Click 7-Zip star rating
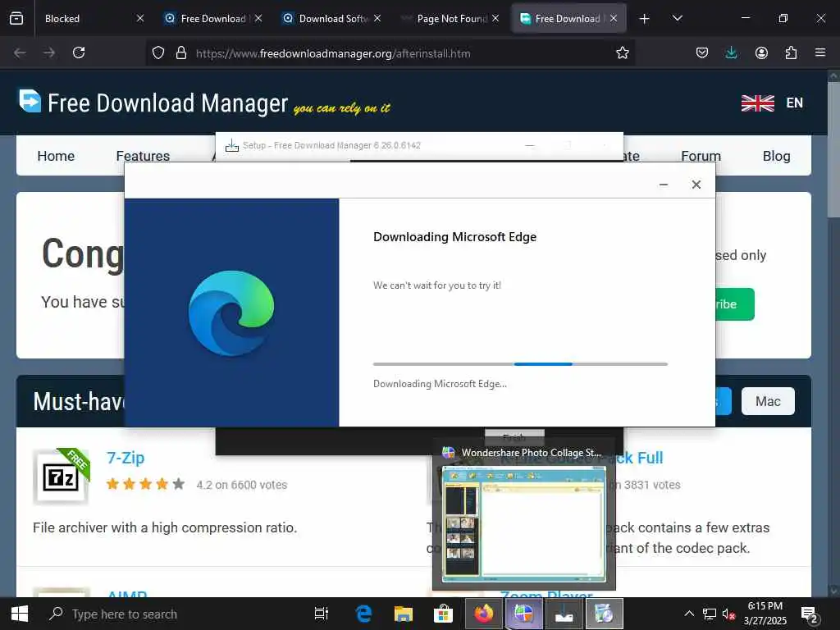The height and width of the screenshot is (630, 840). click(145, 484)
